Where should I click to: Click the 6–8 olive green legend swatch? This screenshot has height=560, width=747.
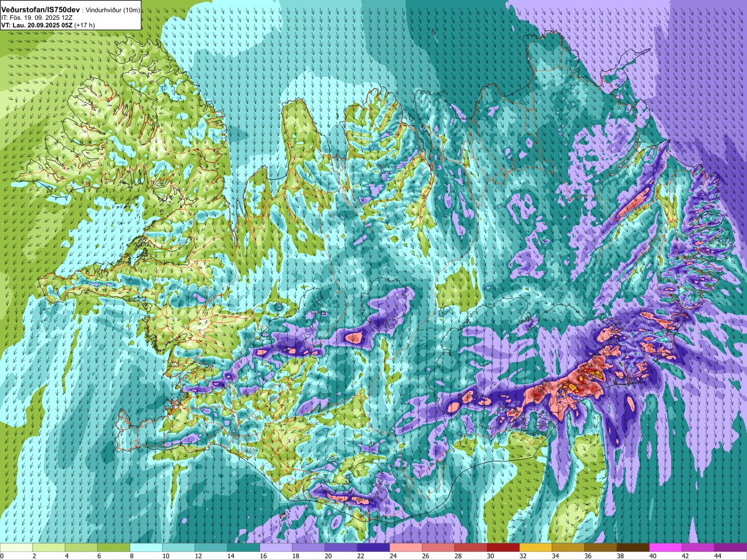tap(114, 548)
